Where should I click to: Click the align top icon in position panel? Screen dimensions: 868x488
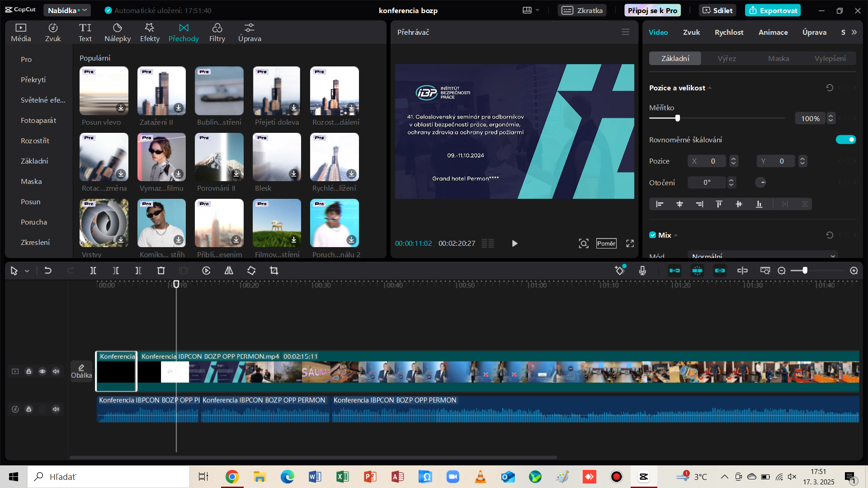(719, 204)
